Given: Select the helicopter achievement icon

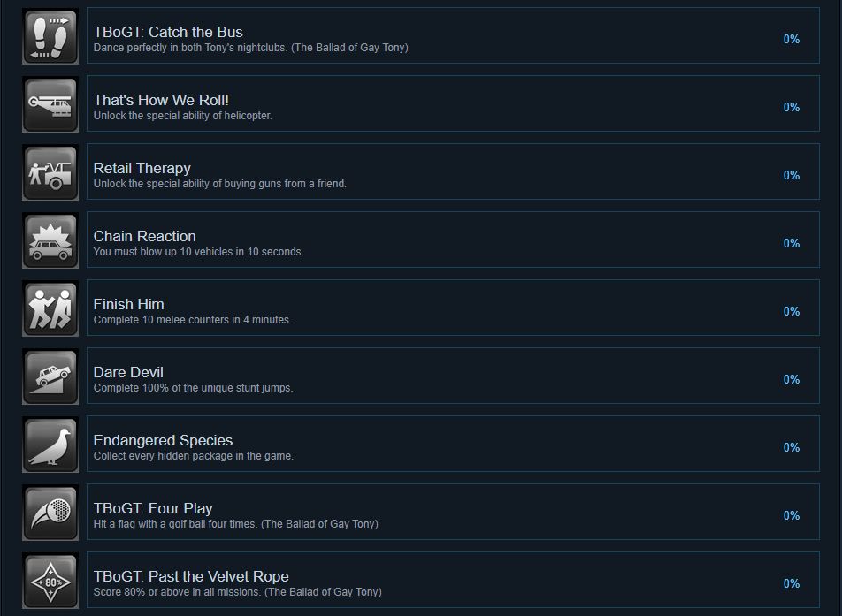Looking at the screenshot, I should pos(50,104).
